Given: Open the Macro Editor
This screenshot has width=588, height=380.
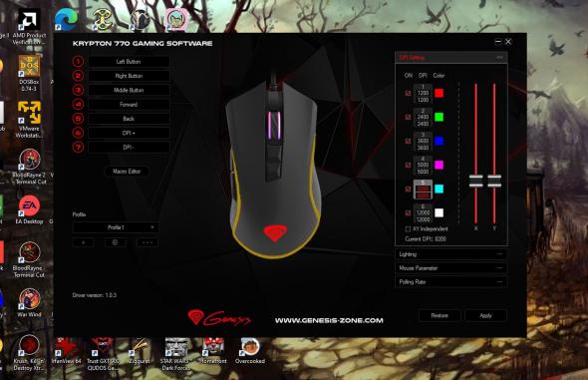Looking at the screenshot, I should (x=127, y=172).
